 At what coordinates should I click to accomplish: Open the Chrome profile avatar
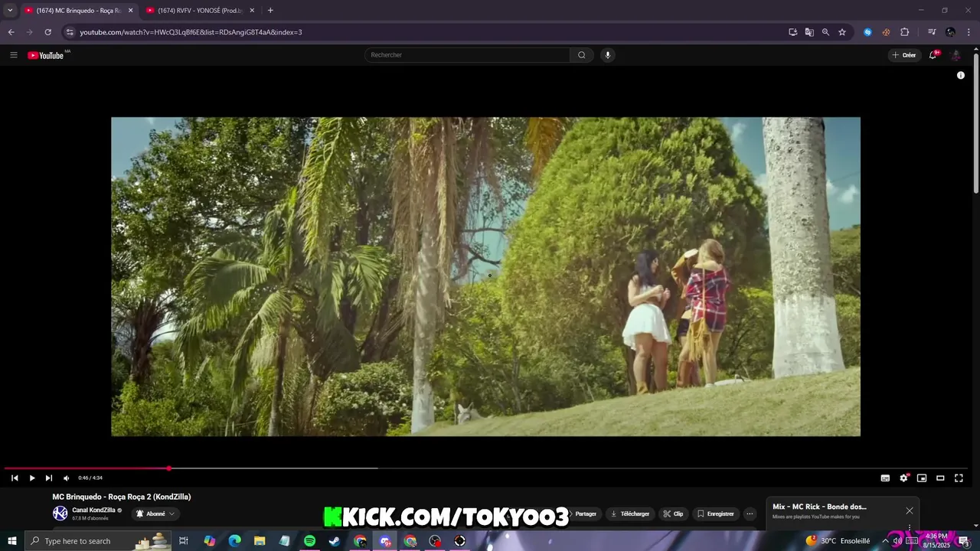(950, 32)
